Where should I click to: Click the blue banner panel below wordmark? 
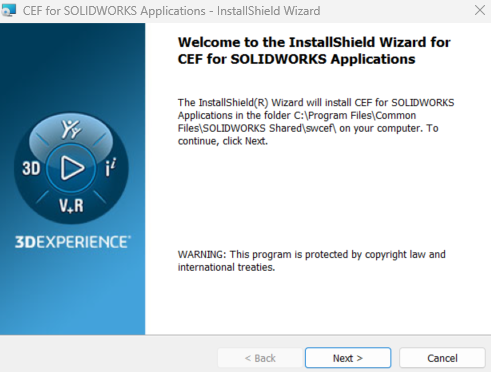tap(72, 293)
